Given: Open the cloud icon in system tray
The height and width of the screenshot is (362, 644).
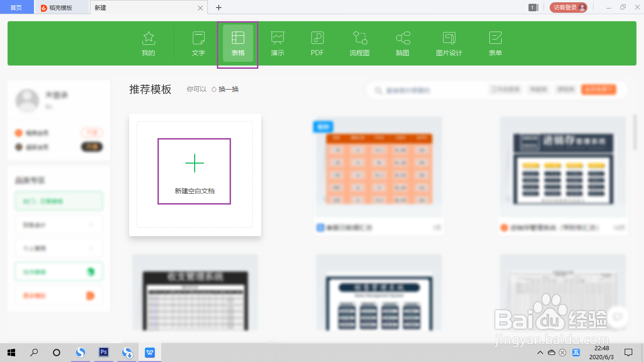Looking at the screenshot, I should click(552, 353).
